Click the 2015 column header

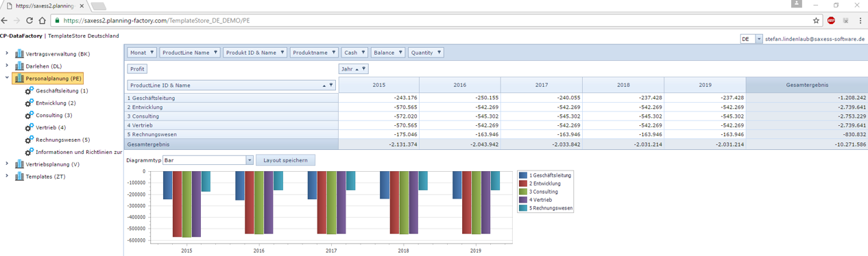click(x=378, y=86)
